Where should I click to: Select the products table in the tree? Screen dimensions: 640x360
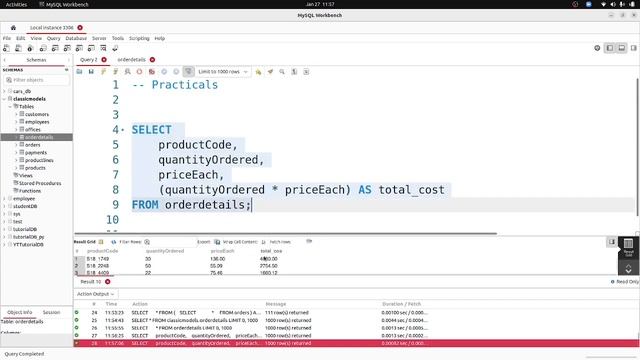pos(35,168)
